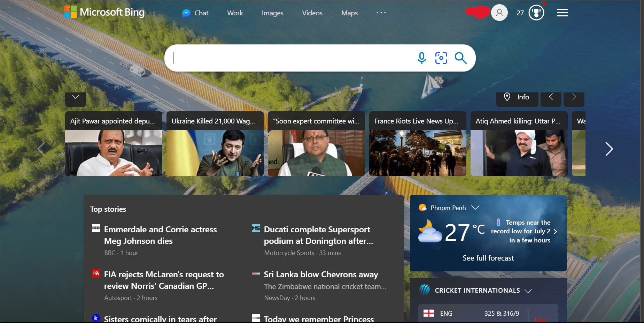The image size is (644, 323).
Task: Expand the Cricket Internationals dropdown
Action: 528,291
